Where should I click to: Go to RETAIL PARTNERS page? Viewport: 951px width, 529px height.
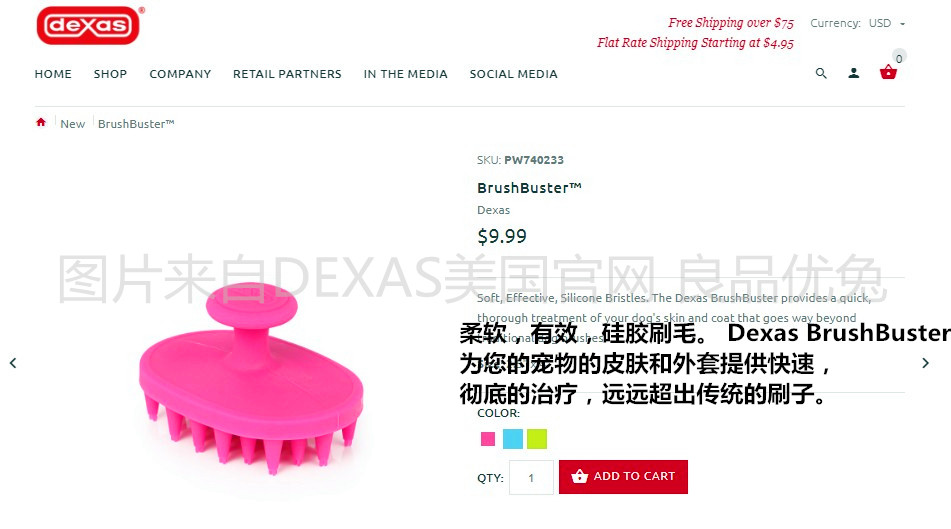tap(287, 74)
